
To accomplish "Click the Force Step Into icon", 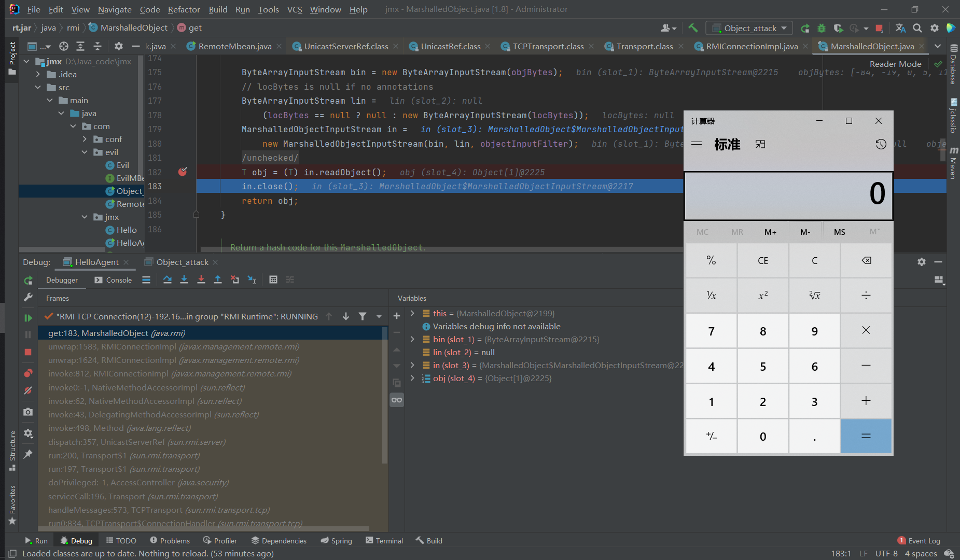I will click(x=201, y=280).
